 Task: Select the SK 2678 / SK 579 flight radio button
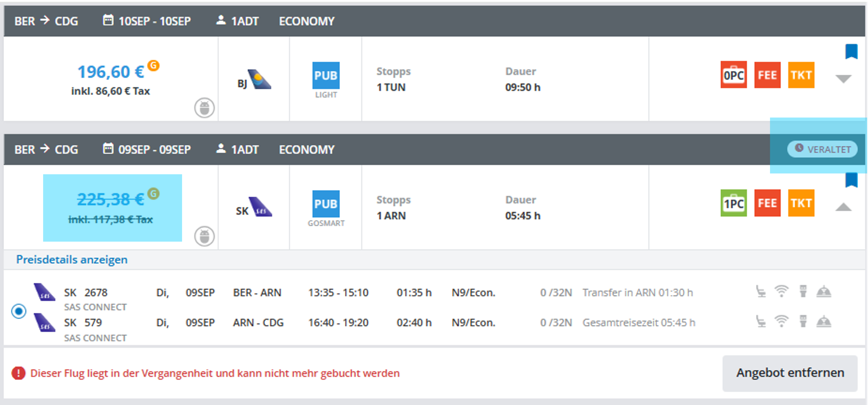click(19, 311)
